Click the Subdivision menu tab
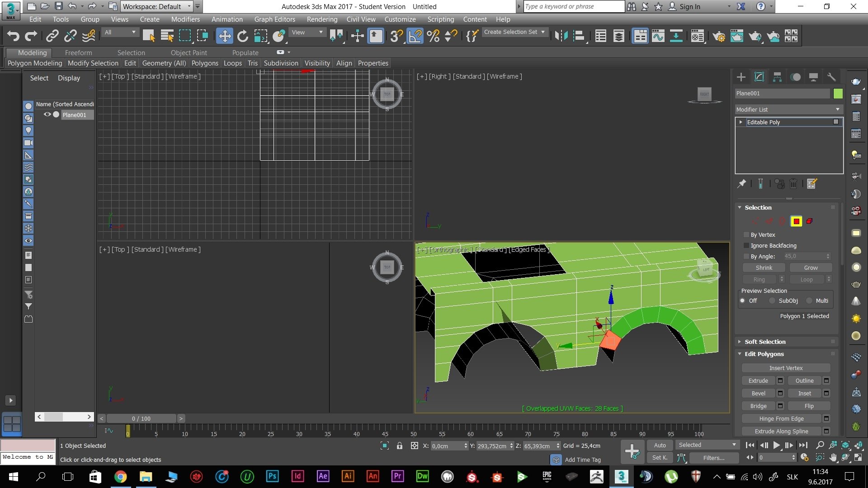 (279, 63)
